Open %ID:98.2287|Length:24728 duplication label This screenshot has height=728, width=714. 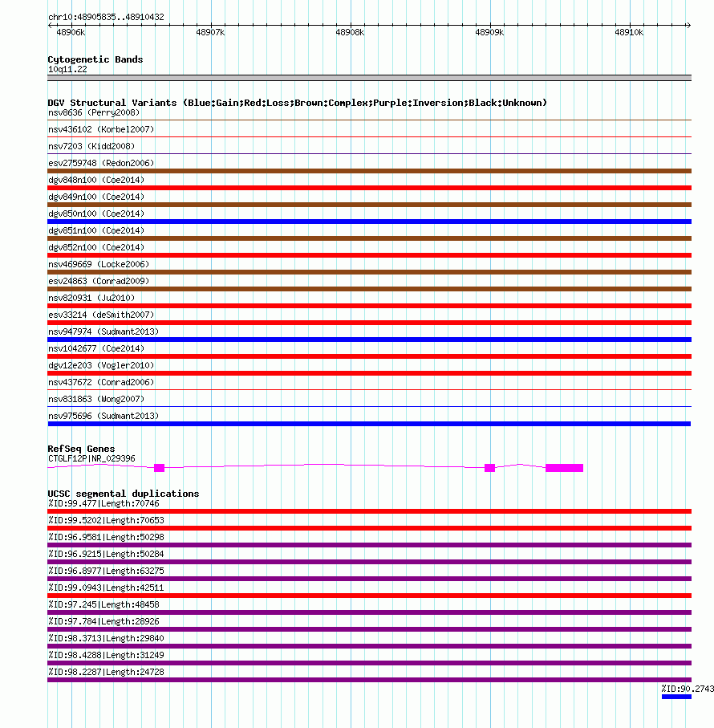(106, 673)
